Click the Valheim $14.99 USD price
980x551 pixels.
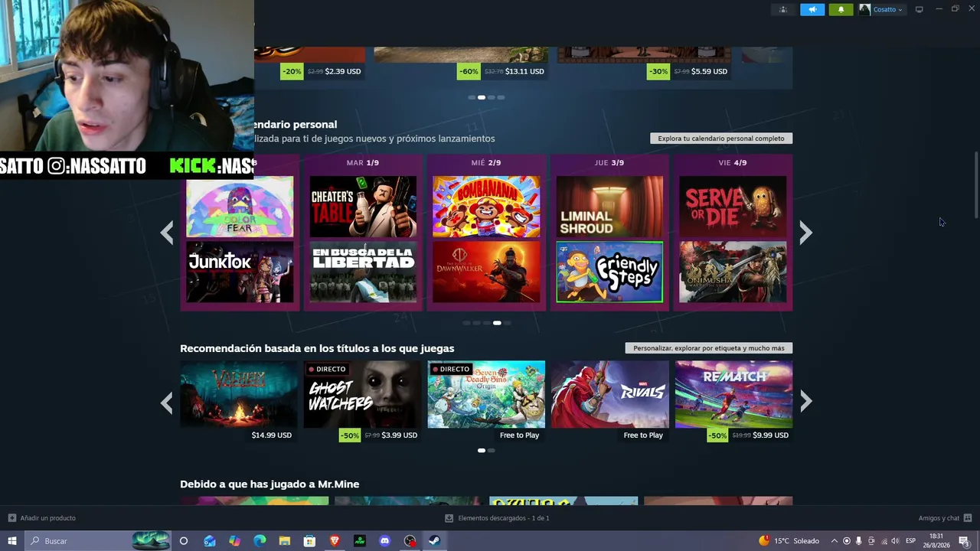click(x=272, y=435)
